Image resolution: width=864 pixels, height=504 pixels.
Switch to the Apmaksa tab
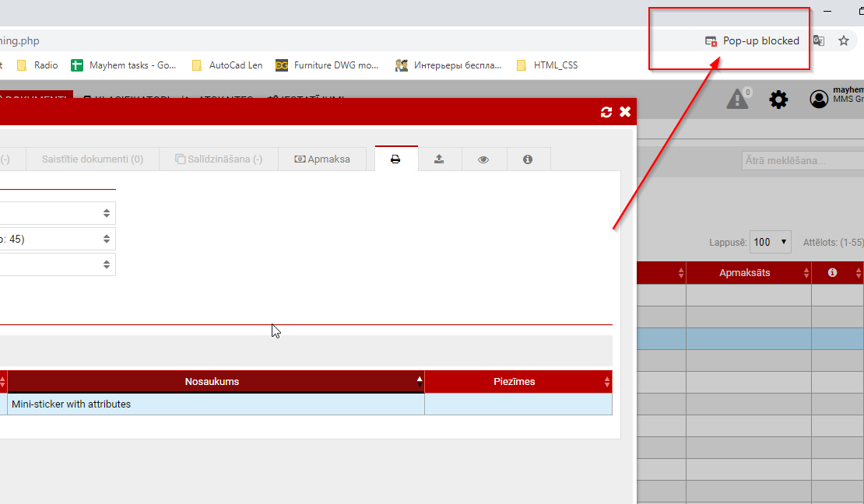pos(322,159)
